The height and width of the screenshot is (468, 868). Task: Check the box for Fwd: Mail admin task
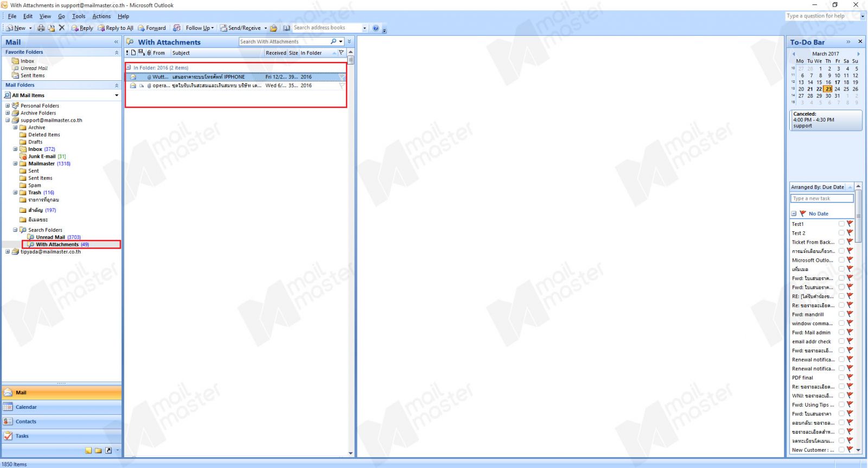(x=841, y=332)
